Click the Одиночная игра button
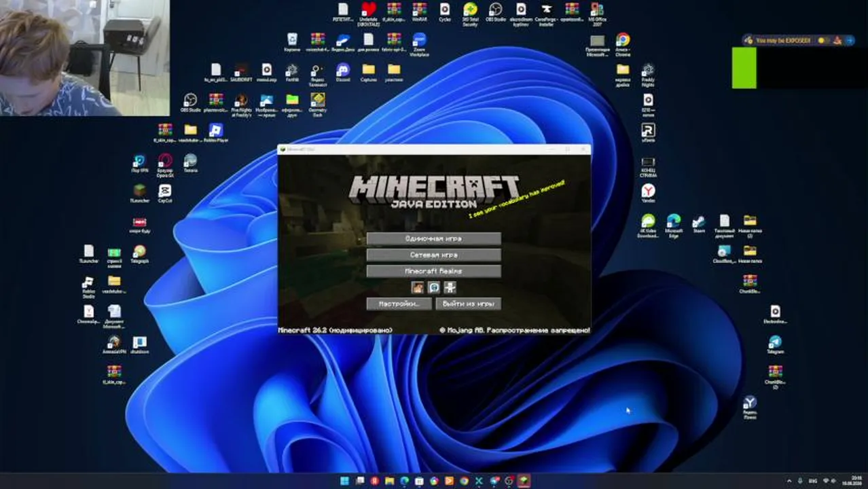Image resolution: width=868 pixels, height=489 pixels. (433, 238)
